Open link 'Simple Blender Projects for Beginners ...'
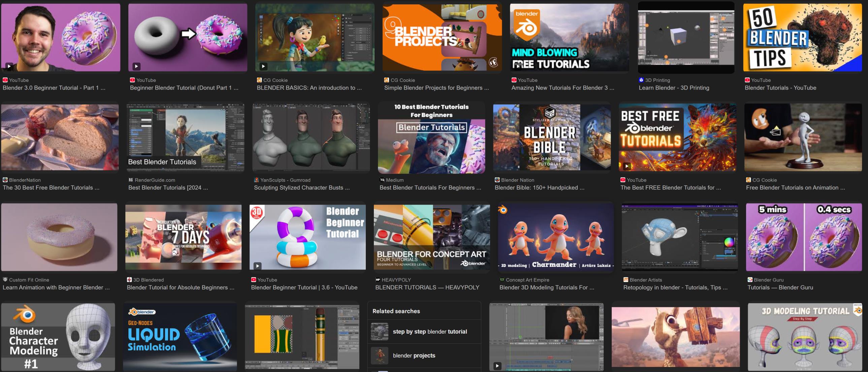Viewport: 868px width, 372px height. pos(437,88)
